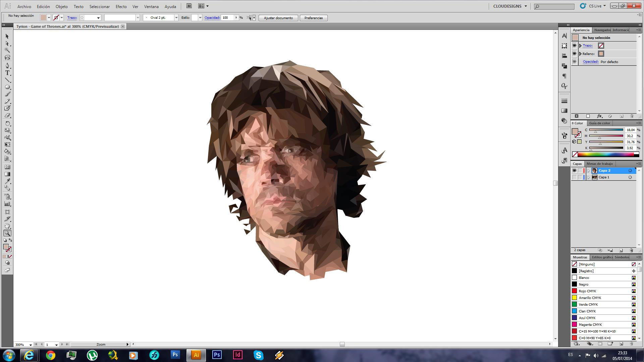The height and width of the screenshot is (362, 644).
Task: Select the Type tool
Action: click(x=7, y=73)
